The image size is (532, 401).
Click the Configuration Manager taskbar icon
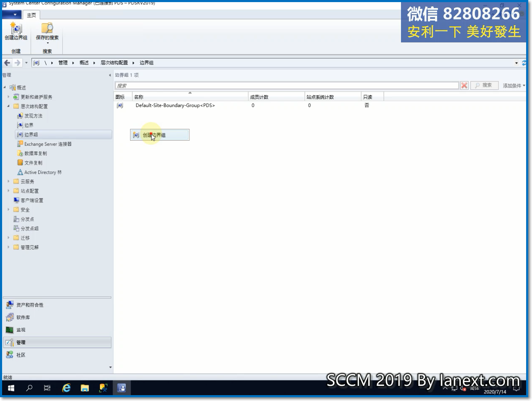point(122,388)
